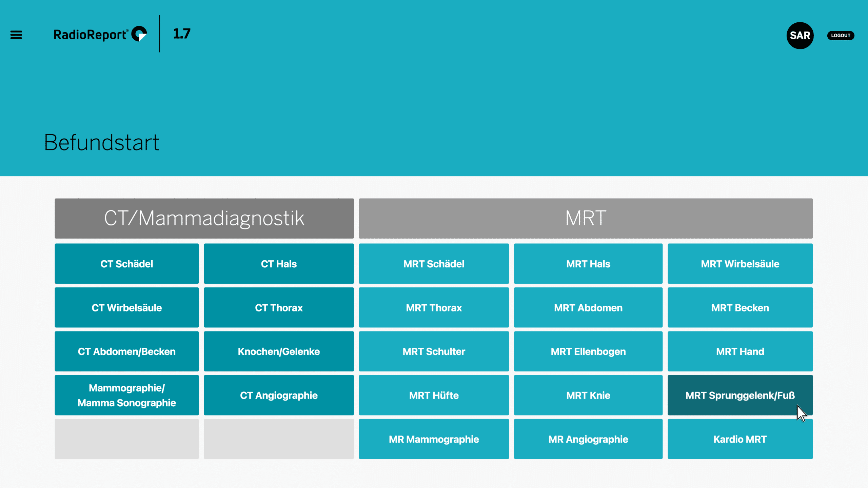The height and width of the screenshot is (488, 868).
Task: Open MR Mammographie report
Action: (x=434, y=439)
